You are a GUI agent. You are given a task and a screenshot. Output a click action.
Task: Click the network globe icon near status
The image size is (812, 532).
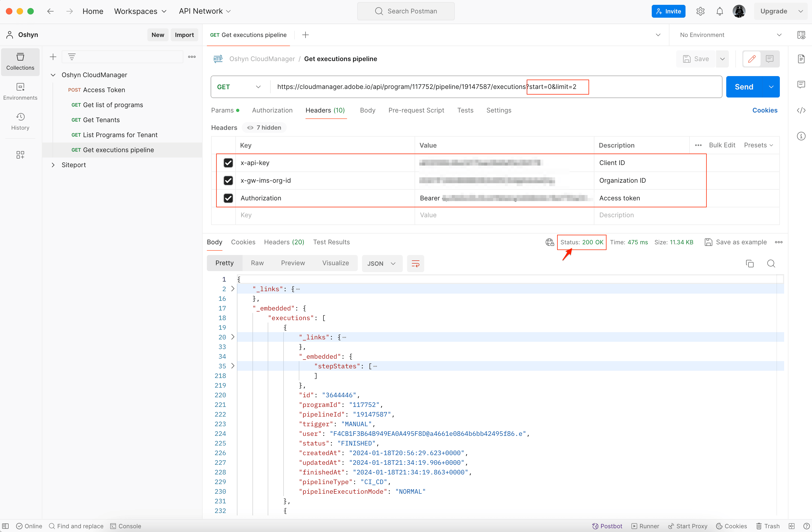pos(550,242)
